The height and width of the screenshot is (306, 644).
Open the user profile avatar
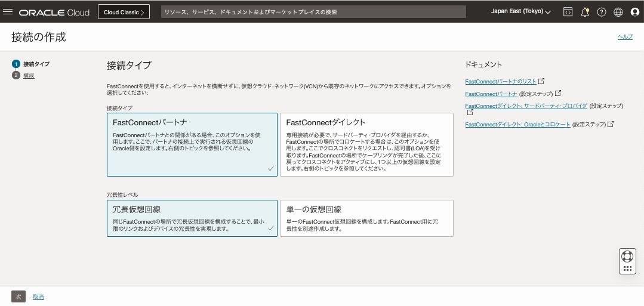[635, 12]
